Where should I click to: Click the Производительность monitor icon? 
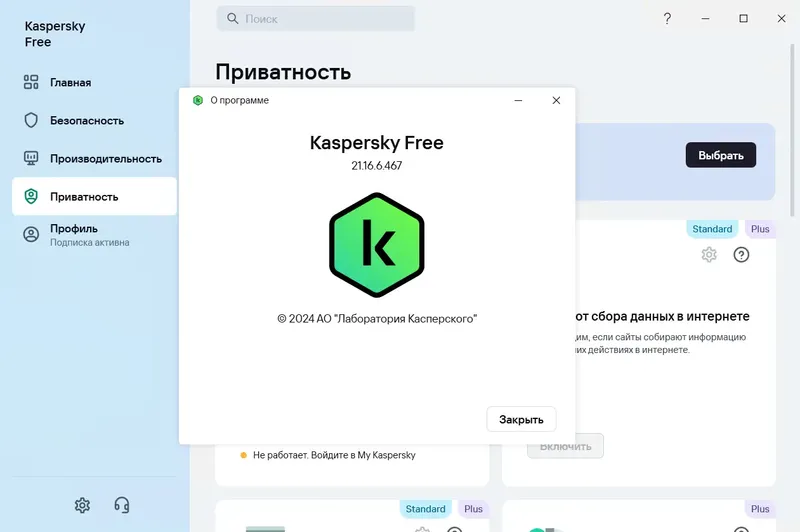pyautogui.click(x=31, y=158)
